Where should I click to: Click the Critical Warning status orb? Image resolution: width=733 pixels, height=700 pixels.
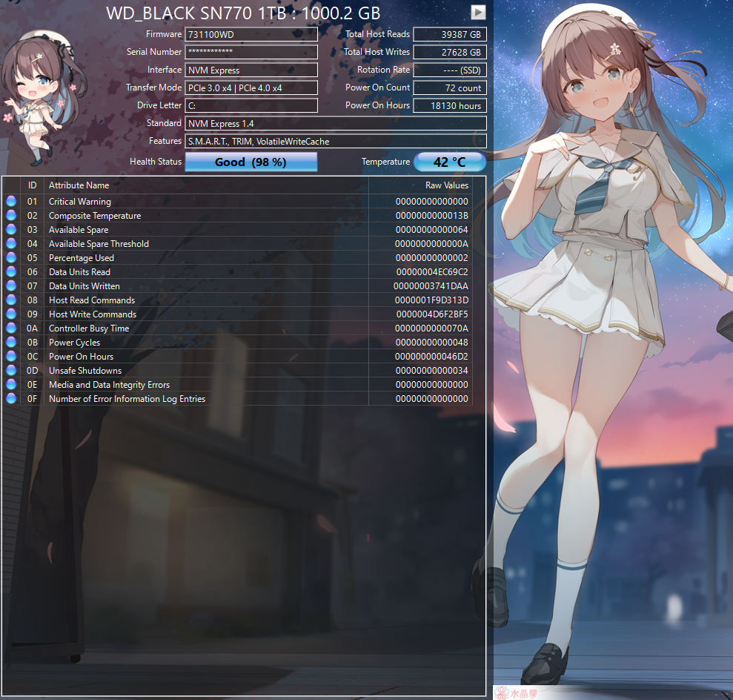tap(11, 202)
